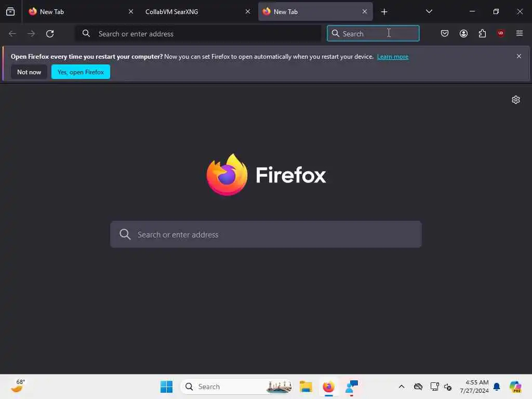532x399 pixels.
Task: Open the Copilot preview taskbar icon
Action: [515, 387]
